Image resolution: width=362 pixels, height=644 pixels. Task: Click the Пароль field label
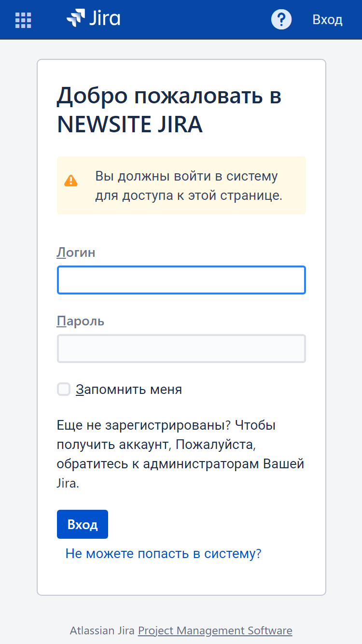(81, 321)
